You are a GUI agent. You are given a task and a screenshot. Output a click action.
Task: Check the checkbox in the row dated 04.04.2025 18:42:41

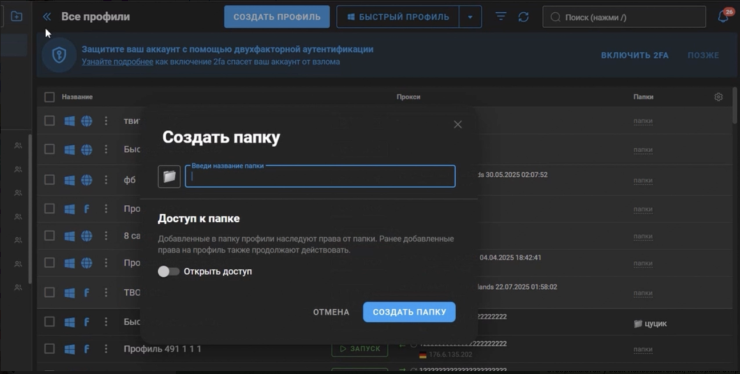point(49,263)
